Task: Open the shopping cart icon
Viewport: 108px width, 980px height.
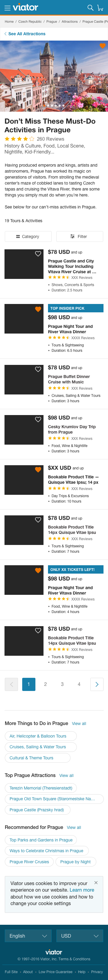Action: click(100, 7)
